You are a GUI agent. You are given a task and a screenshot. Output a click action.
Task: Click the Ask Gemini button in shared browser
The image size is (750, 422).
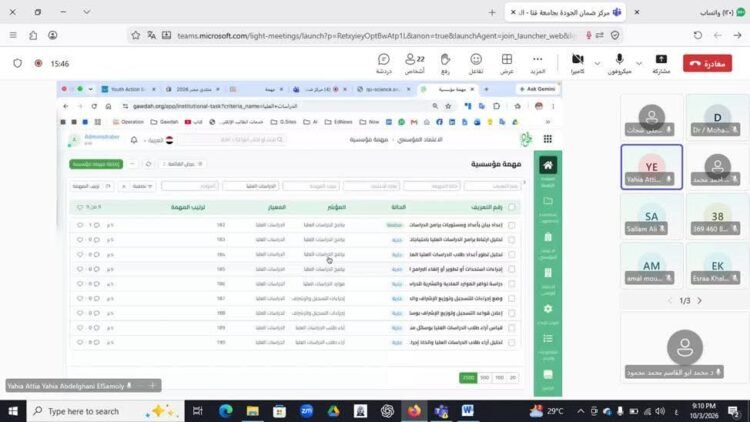coord(537,89)
